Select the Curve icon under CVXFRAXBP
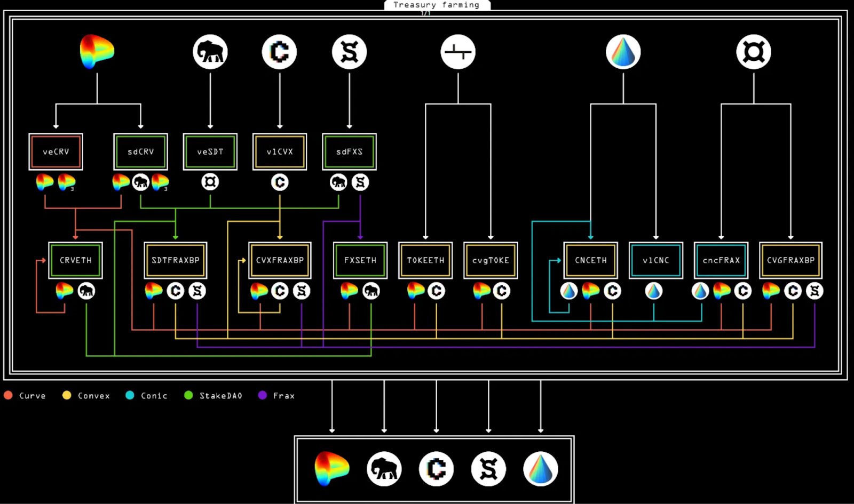This screenshot has height=504, width=854. pyautogui.click(x=259, y=291)
